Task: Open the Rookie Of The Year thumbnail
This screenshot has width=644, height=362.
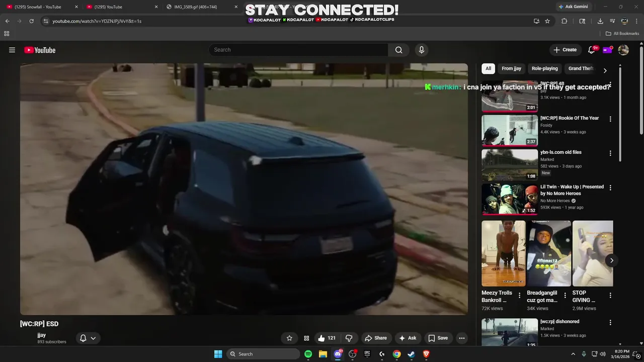Action: coord(510,130)
